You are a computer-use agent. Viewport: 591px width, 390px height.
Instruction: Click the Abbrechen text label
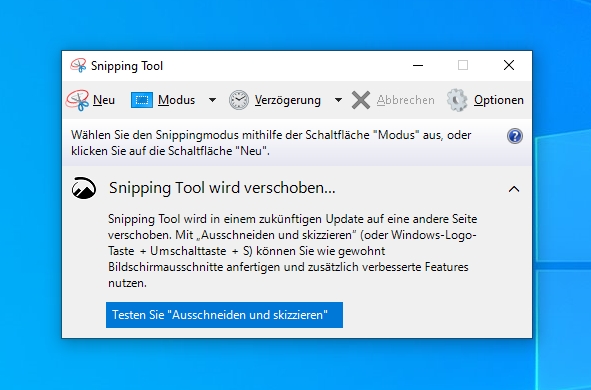coord(406,100)
